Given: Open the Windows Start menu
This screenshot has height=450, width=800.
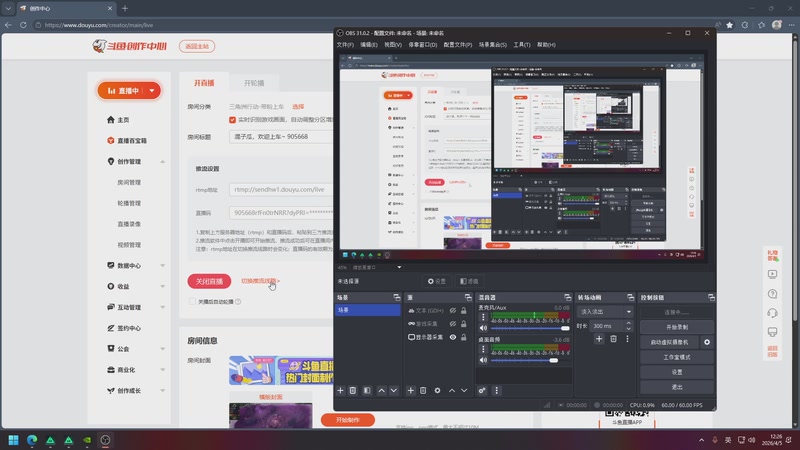Looking at the screenshot, I should [x=13, y=440].
